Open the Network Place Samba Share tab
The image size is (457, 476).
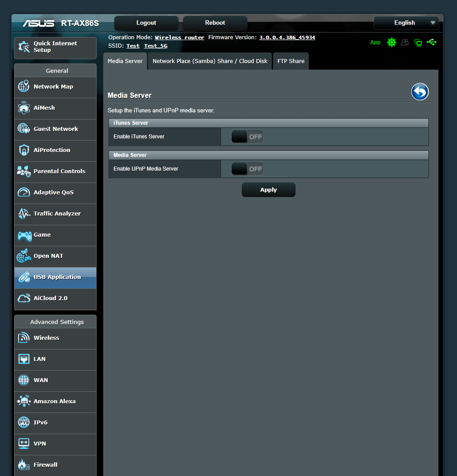coord(210,61)
